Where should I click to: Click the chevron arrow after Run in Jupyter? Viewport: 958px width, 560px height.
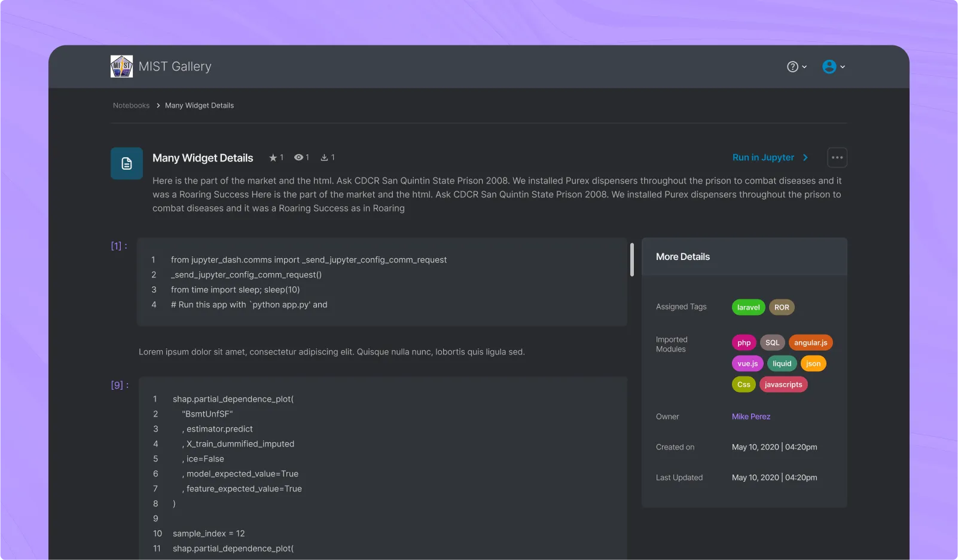tap(806, 158)
